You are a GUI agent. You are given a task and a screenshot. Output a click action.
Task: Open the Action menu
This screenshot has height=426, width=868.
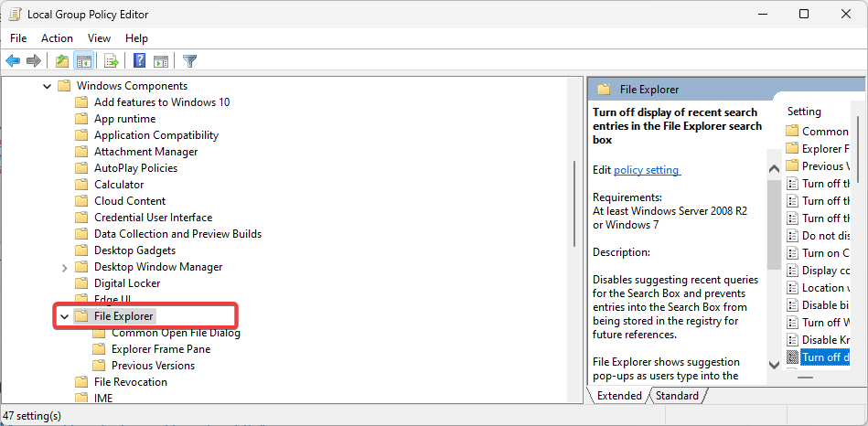(x=57, y=38)
